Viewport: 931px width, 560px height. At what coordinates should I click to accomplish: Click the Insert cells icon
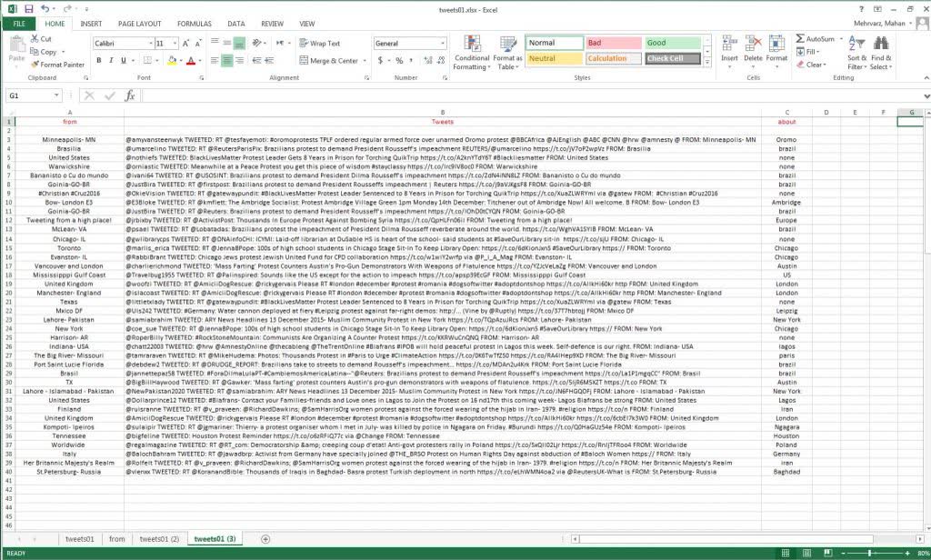[x=729, y=44]
